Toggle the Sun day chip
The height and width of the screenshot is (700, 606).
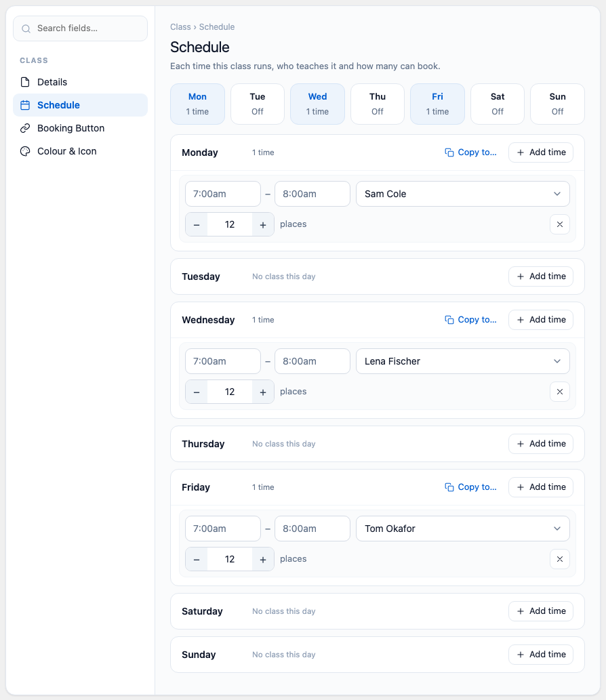(x=557, y=104)
